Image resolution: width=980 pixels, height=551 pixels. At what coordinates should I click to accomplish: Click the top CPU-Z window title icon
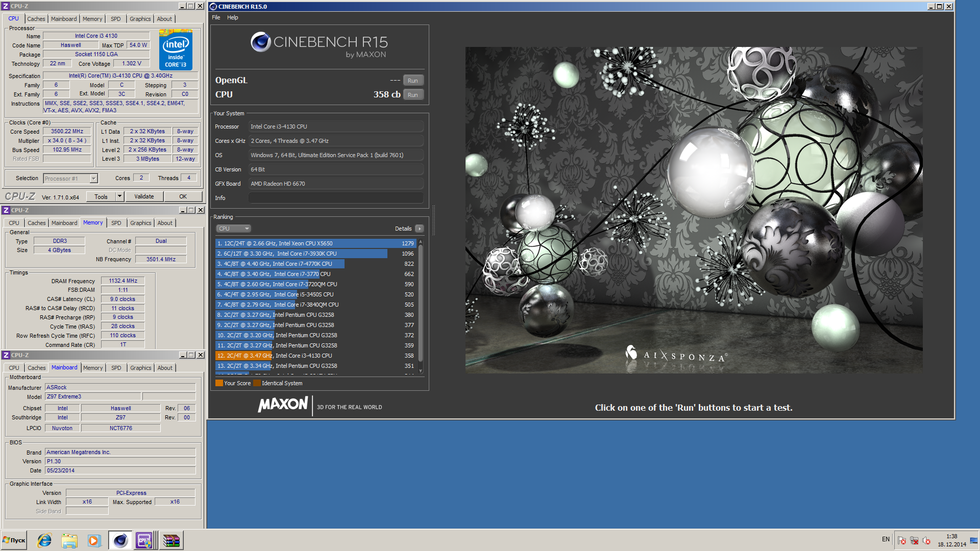coord(6,6)
